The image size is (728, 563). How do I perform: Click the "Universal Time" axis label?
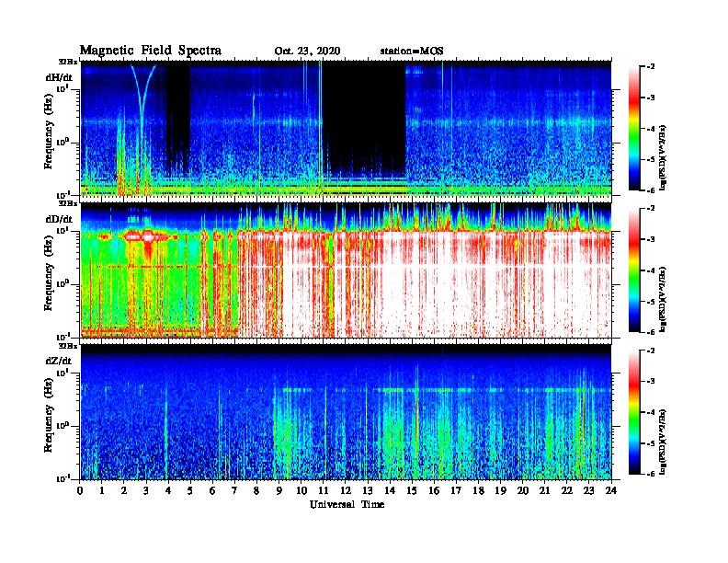point(347,504)
